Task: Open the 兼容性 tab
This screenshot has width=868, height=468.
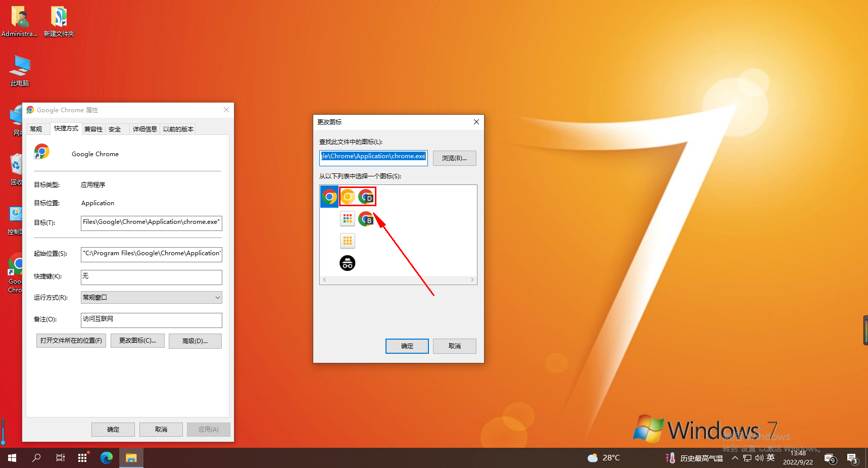Action: pyautogui.click(x=93, y=129)
